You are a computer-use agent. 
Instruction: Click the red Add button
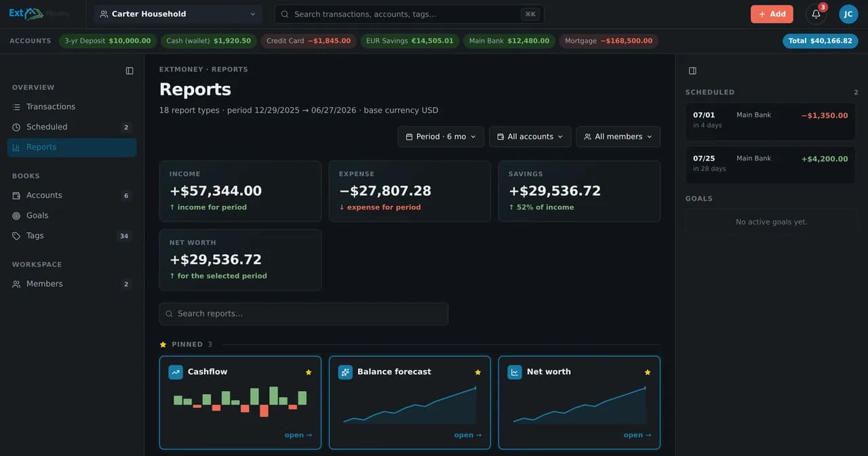(x=772, y=14)
